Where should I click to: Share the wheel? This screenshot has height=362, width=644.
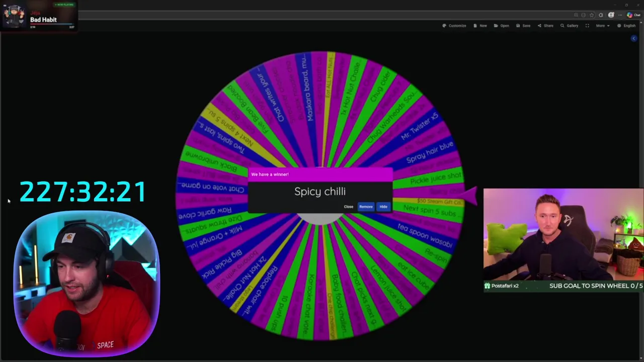point(545,26)
